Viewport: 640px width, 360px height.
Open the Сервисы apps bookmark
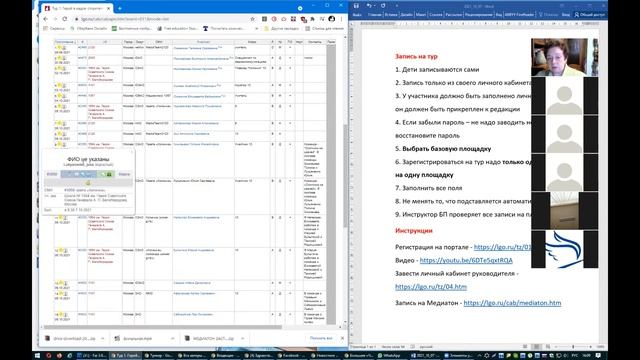point(54,29)
